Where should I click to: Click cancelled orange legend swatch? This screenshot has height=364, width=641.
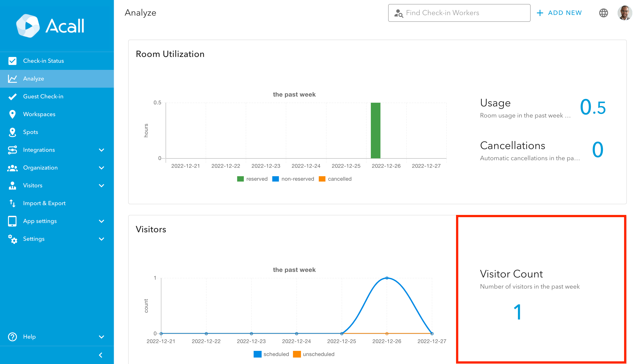322,179
